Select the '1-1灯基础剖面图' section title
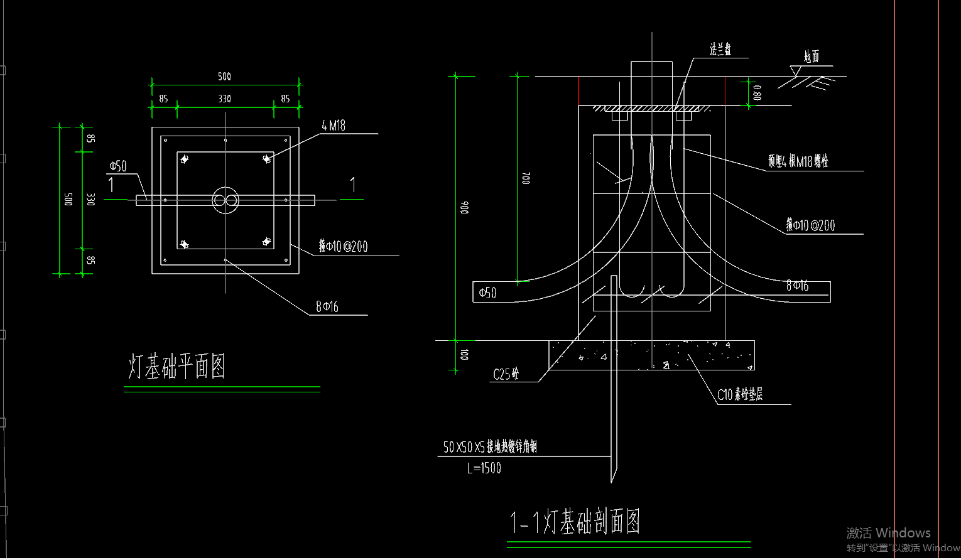The width and height of the screenshot is (961, 560). (x=575, y=522)
